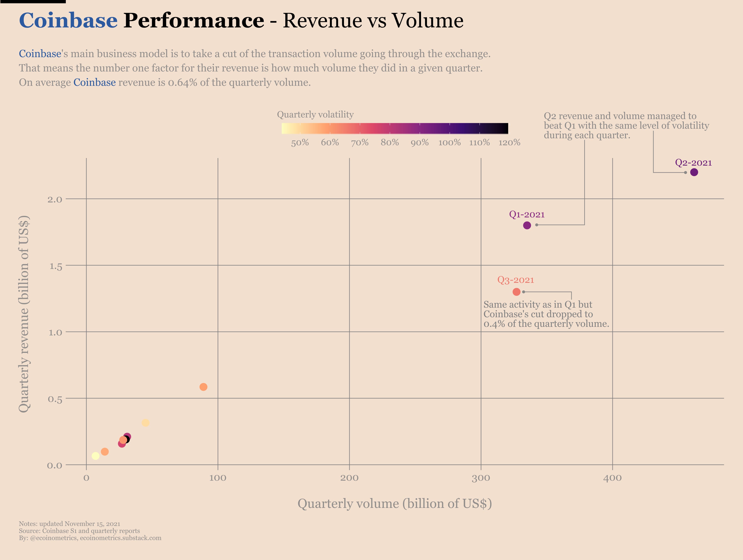
Task: Click the ecoinometrics.substack.com credit line
Action: 90,538
